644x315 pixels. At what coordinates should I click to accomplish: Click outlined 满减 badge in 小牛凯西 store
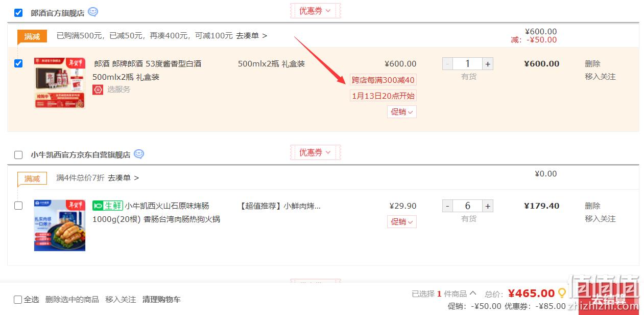tap(32, 178)
